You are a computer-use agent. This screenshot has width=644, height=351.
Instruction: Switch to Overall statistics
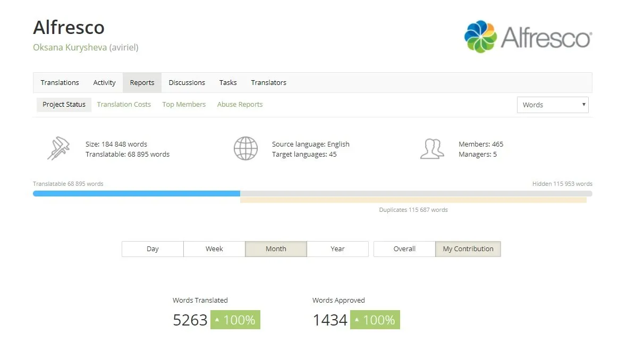coord(404,249)
